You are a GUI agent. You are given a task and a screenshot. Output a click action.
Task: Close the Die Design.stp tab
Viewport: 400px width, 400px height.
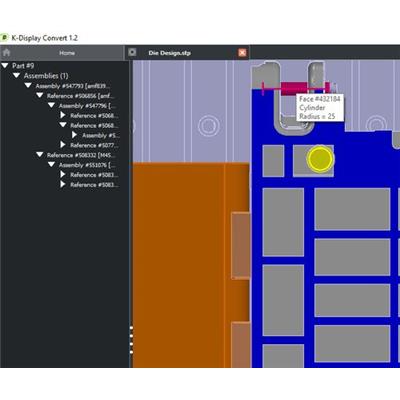(x=242, y=53)
